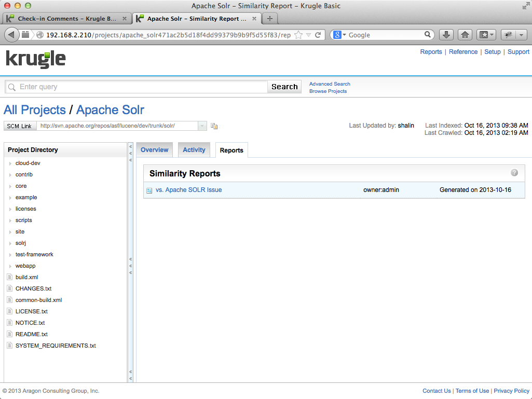This screenshot has height=399, width=532.
Task: Expand the scripts folder
Action: tap(10, 221)
